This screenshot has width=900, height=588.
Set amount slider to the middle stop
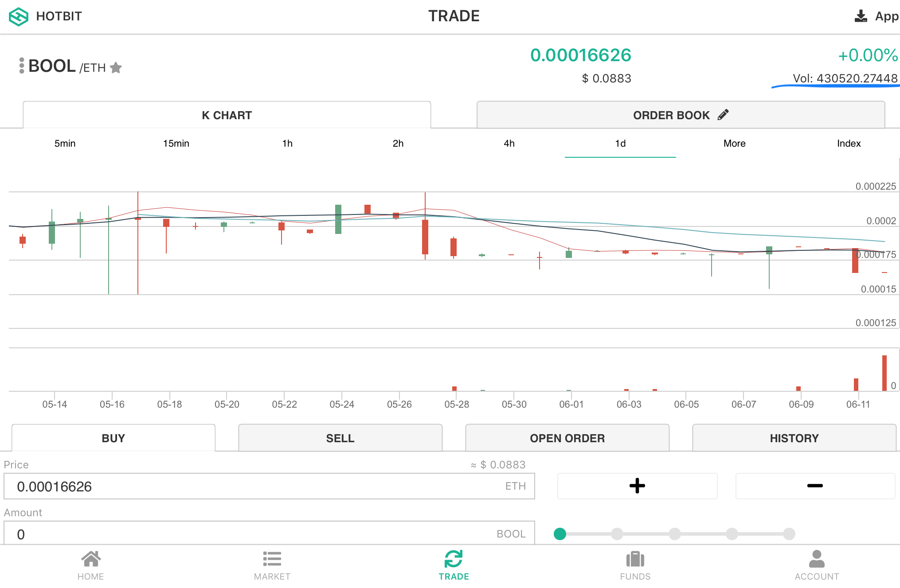tap(675, 534)
